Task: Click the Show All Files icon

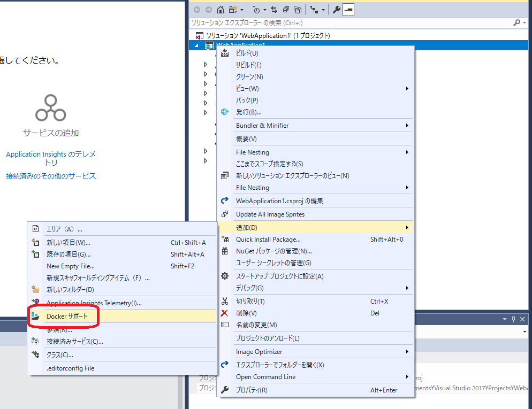Action: coord(298,10)
